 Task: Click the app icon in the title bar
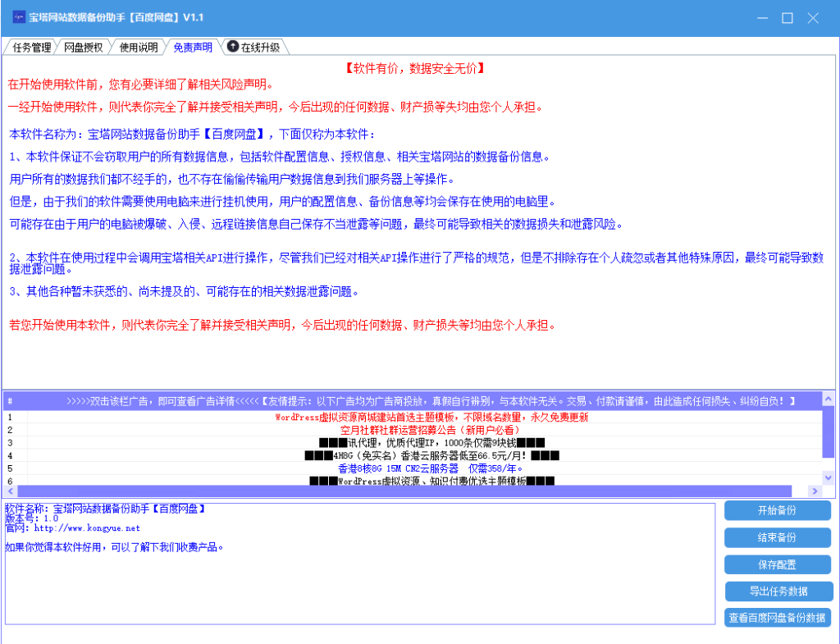19,17
